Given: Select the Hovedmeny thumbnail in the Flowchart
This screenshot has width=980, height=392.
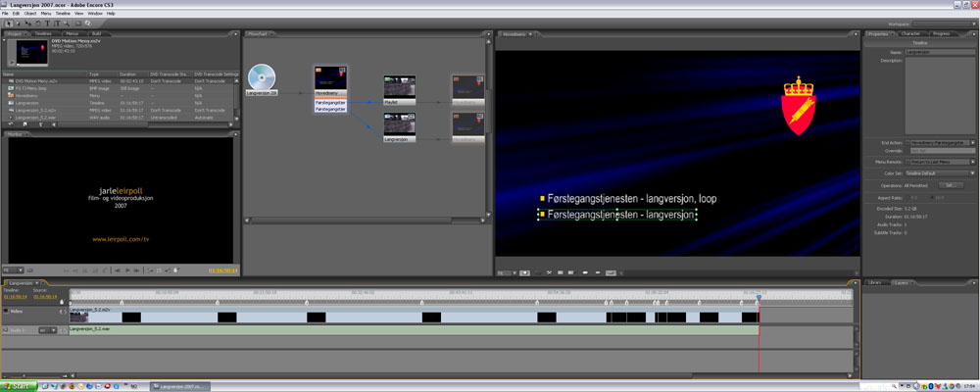Looking at the screenshot, I should (330, 78).
